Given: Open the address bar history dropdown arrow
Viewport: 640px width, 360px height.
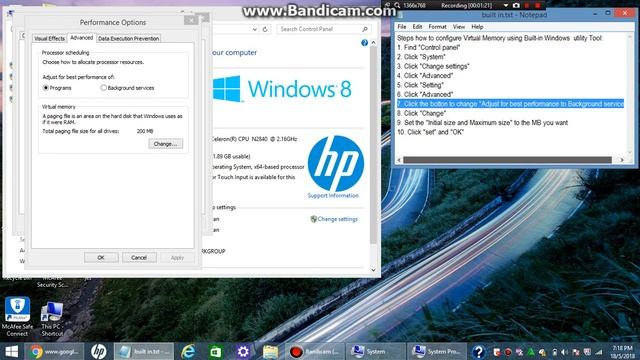Looking at the screenshot, I should click(x=255, y=29).
